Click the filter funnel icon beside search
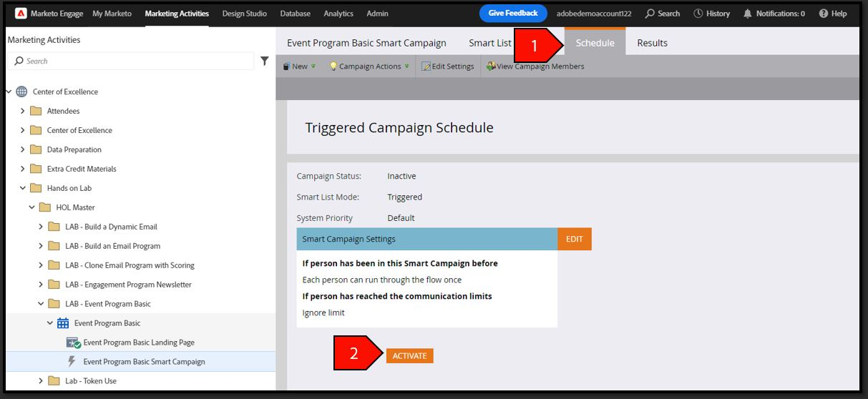 (264, 61)
